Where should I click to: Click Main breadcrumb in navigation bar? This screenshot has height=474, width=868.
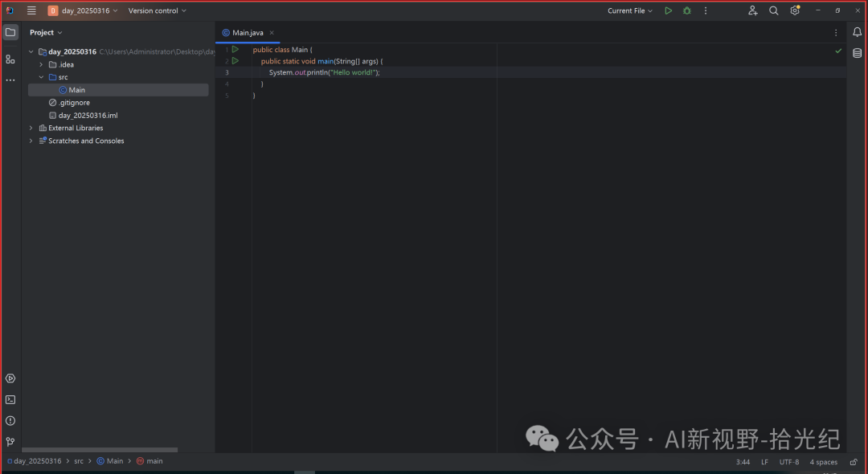[110, 461]
